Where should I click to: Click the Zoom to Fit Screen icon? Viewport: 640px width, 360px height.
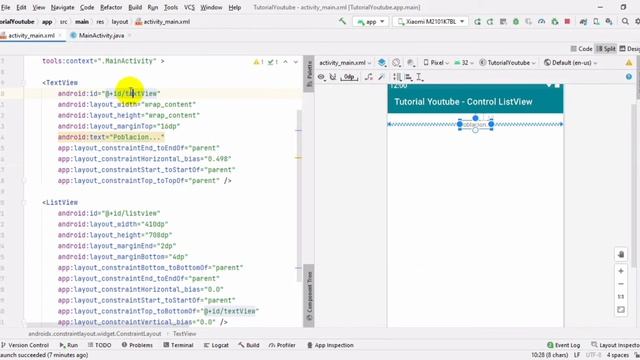(621, 310)
